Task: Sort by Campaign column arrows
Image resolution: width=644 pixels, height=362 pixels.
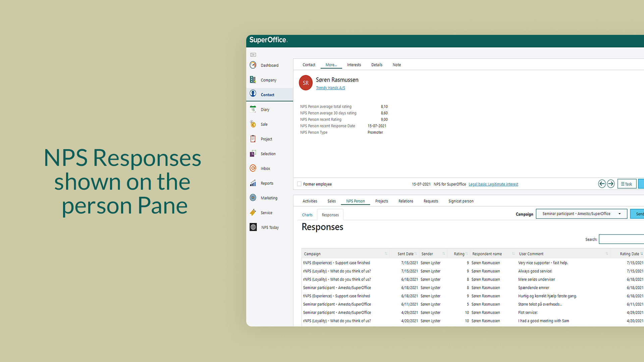Action: pyautogui.click(x=386, y=254)
